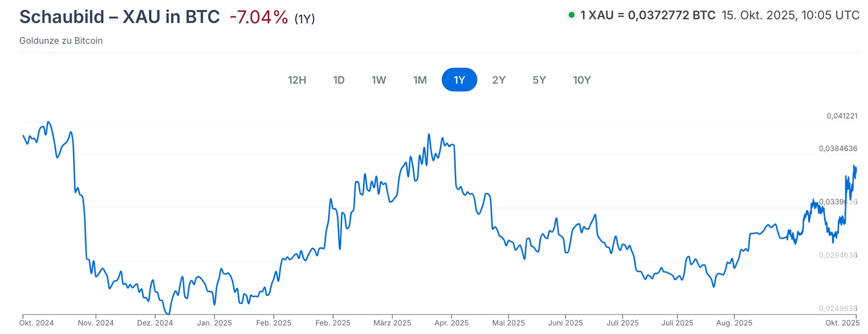Image resolution: width=868 pixels, height=334 pixels.
Task: Show the 1M chart period
Action: click(420, 80)
